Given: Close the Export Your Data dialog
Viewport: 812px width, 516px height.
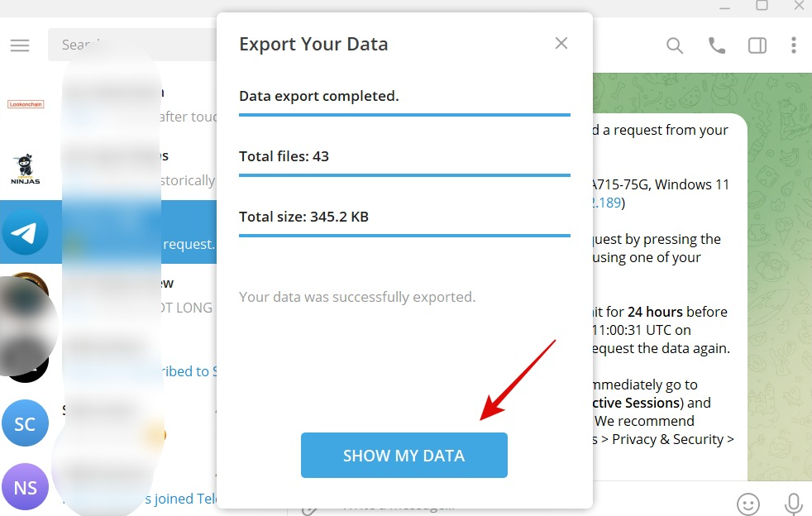Looking at the screenshot, I should coord(561,43).
